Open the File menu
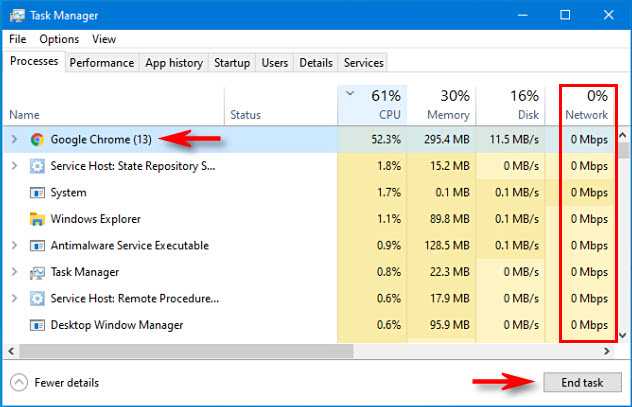This screenshot has width=632, height=407. coord(18,39)
